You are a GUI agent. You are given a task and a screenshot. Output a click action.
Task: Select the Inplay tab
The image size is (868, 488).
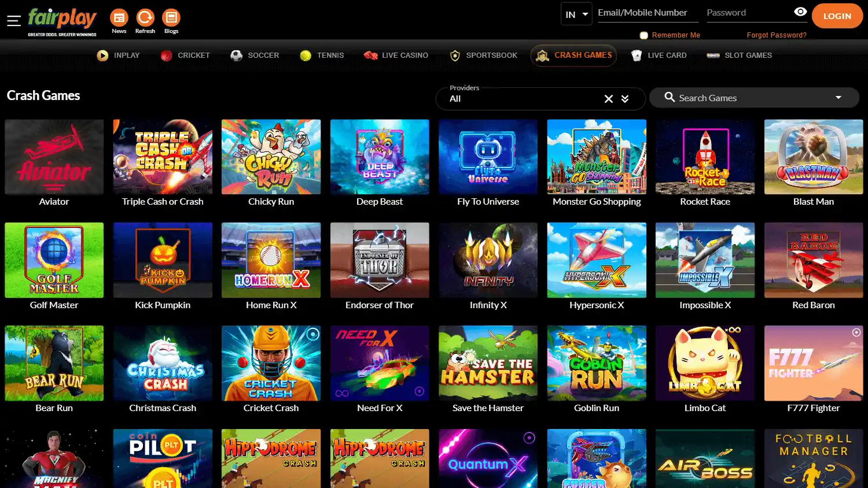(x=119, y=56)
